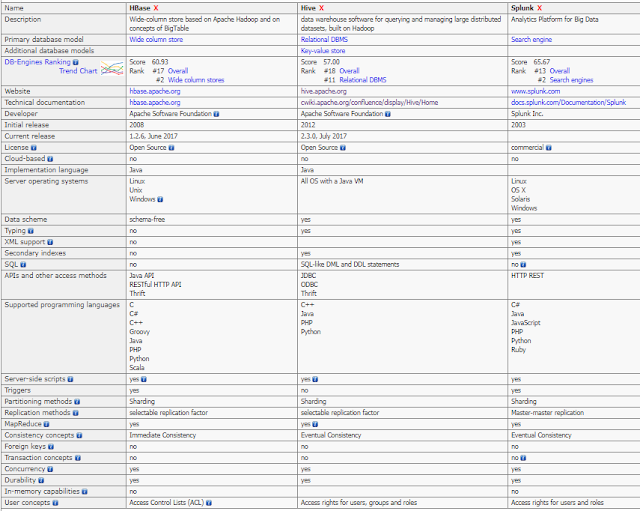This screenshot has height=511, width=640.
Task: Click info icon beside Splunk commercial license
Action: (549, 148)
